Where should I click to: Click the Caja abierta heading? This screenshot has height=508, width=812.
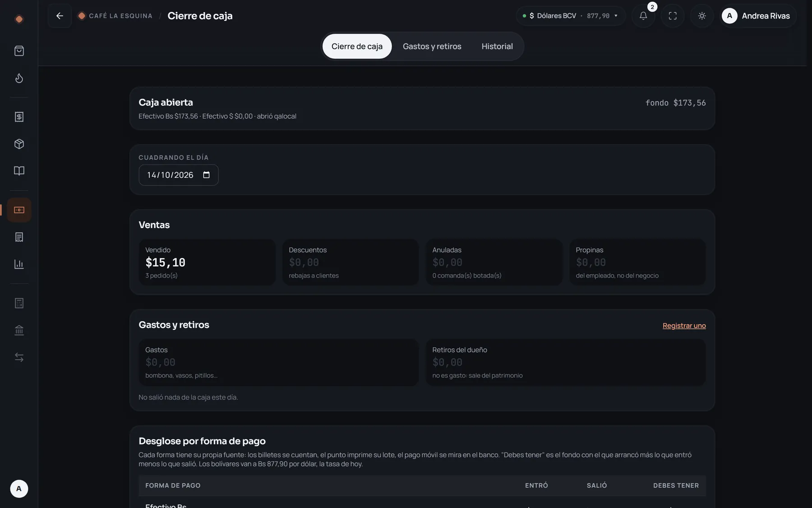166,103
